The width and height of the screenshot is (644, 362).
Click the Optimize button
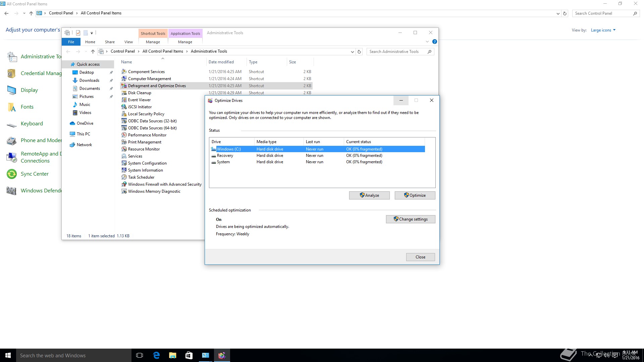(415, 195)
